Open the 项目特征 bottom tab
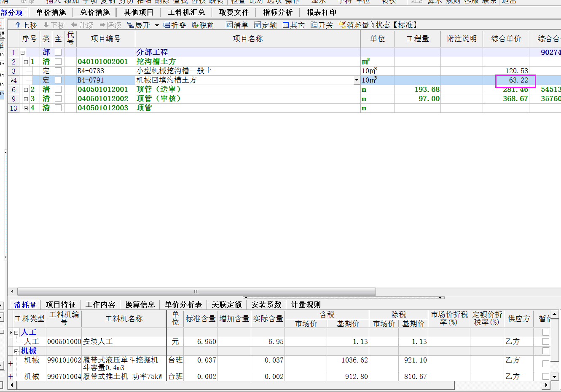The image size is (561, 392). click(x=61, y=304)
